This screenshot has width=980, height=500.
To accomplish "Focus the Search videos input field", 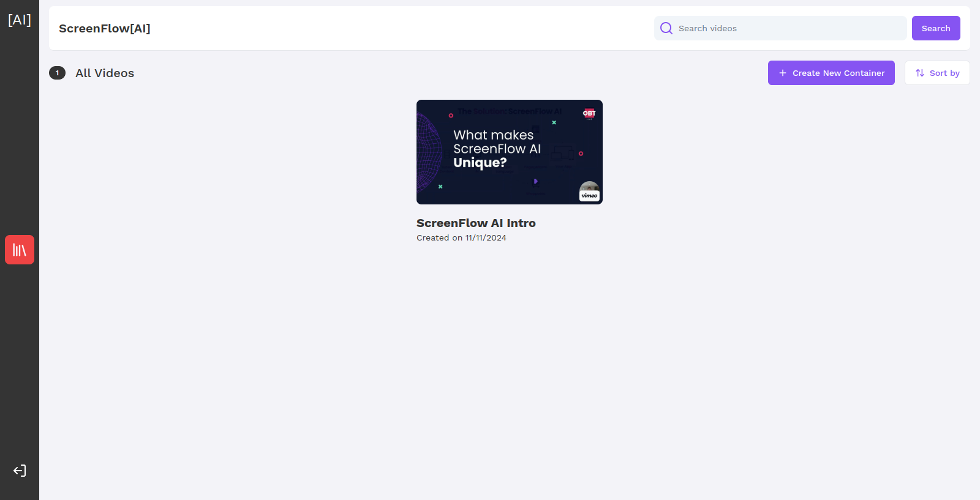I will pyautogui.click(x=780, y=28).
